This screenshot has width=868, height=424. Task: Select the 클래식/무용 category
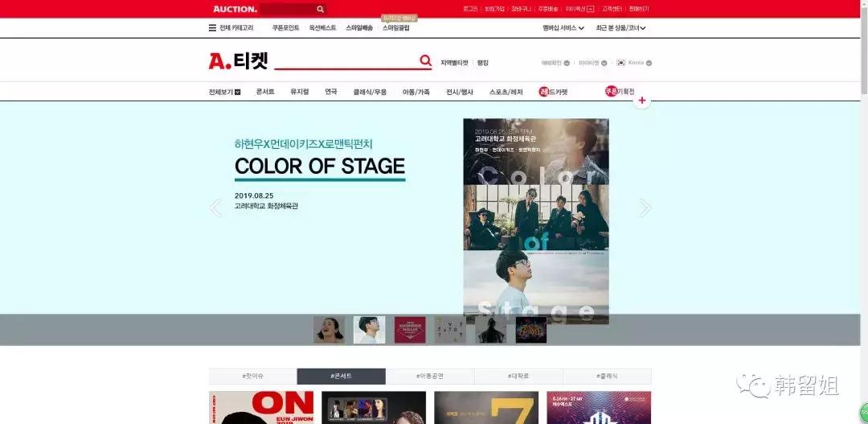370,92
